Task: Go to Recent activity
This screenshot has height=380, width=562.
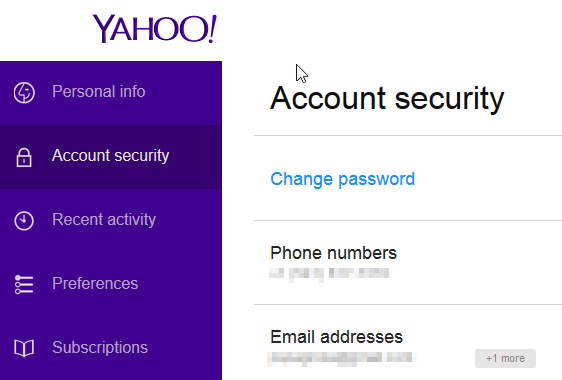Action: 111,220
